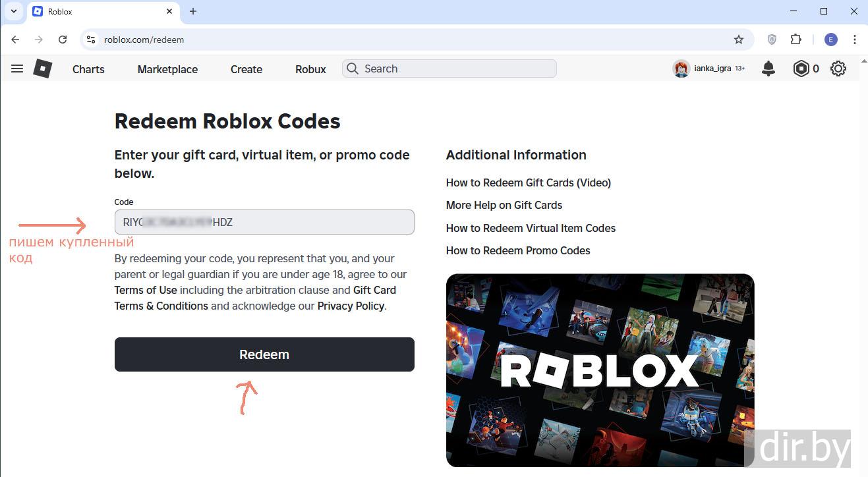The width and height of the screenshot is (868, 477).
Task: Maximize the browser window
Action: pos(824,11)
